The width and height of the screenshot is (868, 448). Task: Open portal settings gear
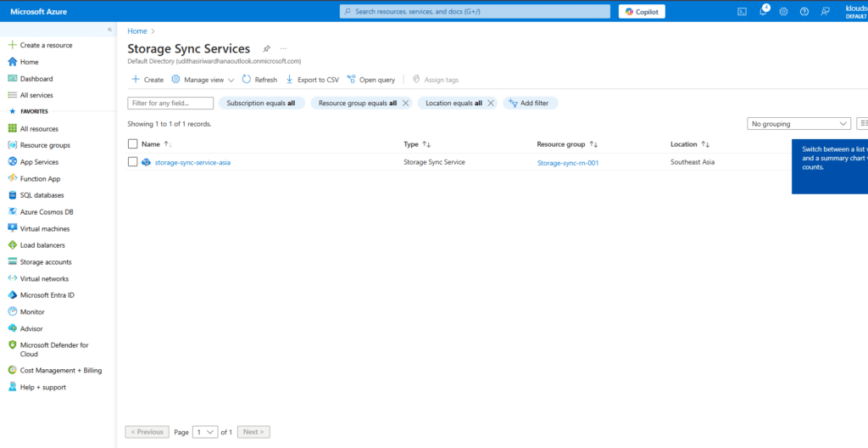[783, 11]
